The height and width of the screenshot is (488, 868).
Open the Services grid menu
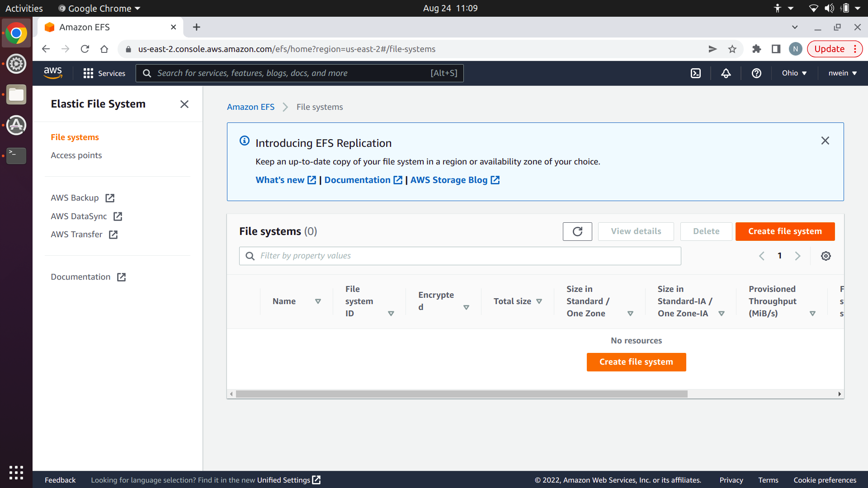104,73
